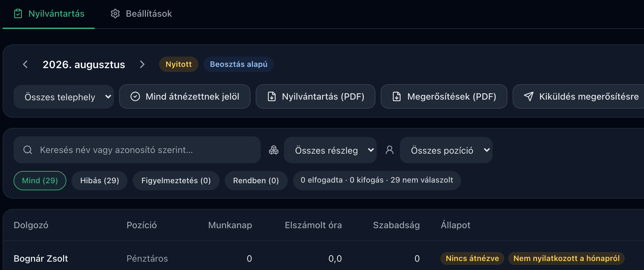Viewport: 644px width, 270px height.
Task: Click the acceptance summary pill
Action: tap(377, 180)
